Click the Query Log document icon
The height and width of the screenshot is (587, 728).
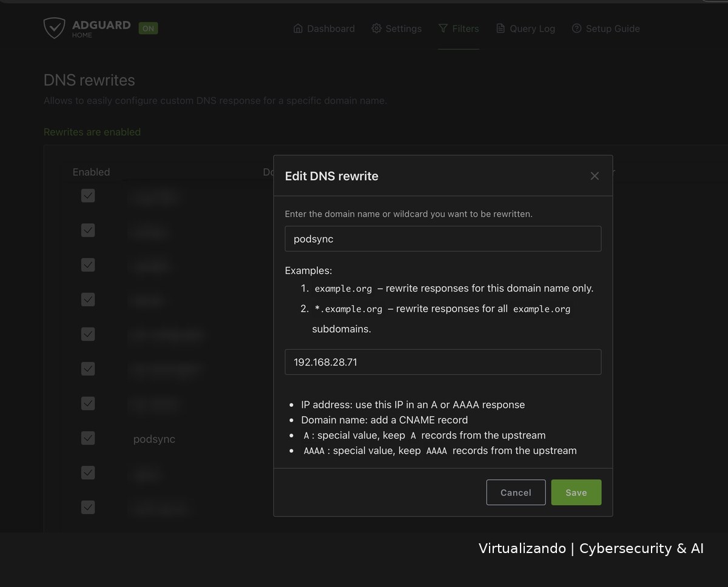point(500,29)
